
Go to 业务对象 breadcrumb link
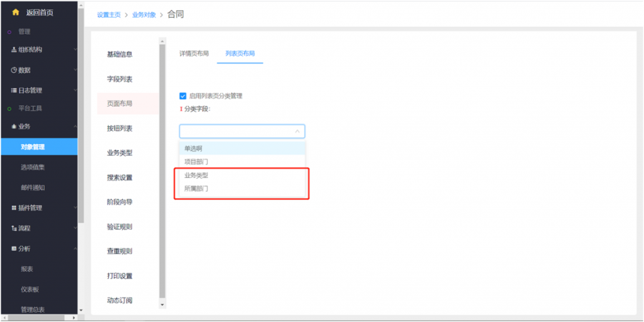tap(144, 14)
